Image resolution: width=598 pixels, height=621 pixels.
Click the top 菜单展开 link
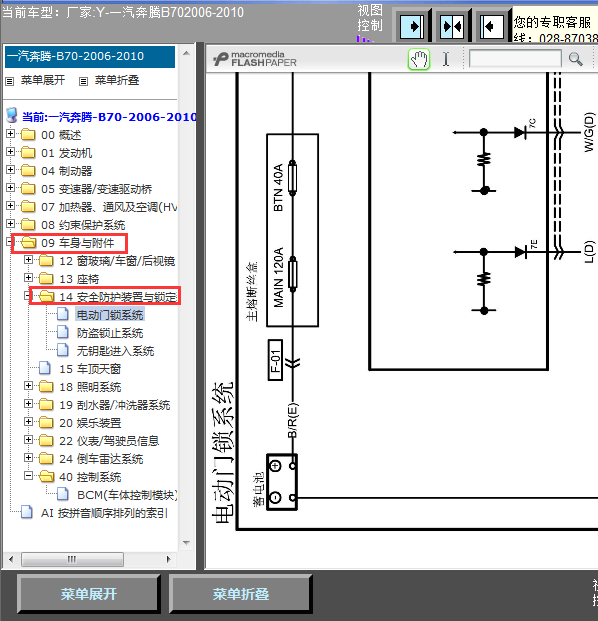43,80
